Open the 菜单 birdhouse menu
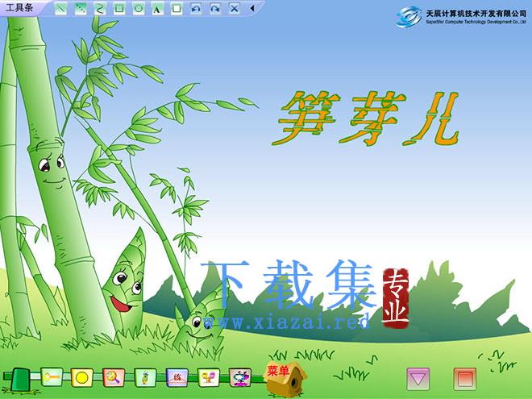This screenshot has width=532, height=399. coord(285,379)
